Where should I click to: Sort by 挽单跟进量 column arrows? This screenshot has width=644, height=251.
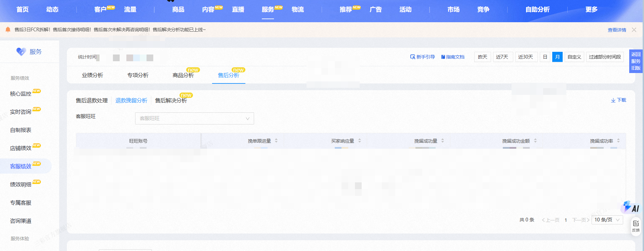[x=276, y=141]
